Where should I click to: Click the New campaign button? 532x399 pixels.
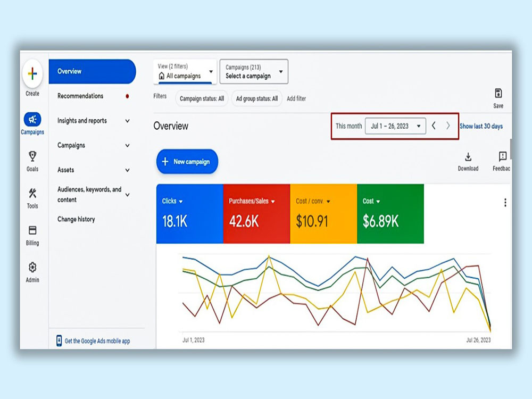187,162
